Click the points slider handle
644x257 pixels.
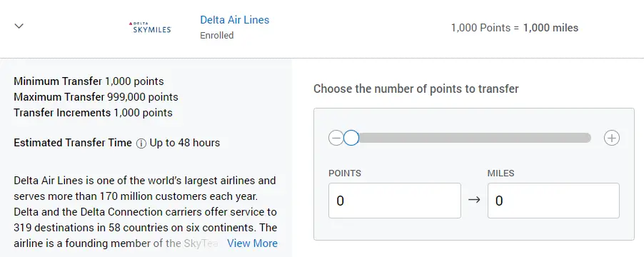click(351, 138)
